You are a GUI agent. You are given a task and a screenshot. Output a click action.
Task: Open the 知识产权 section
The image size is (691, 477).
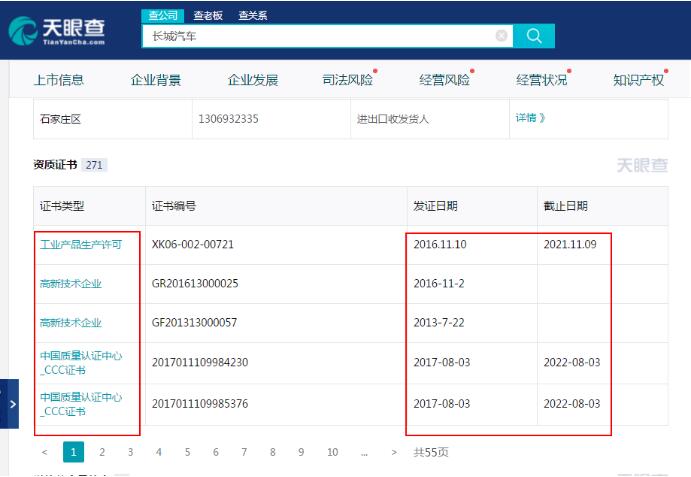pos(639,80)
